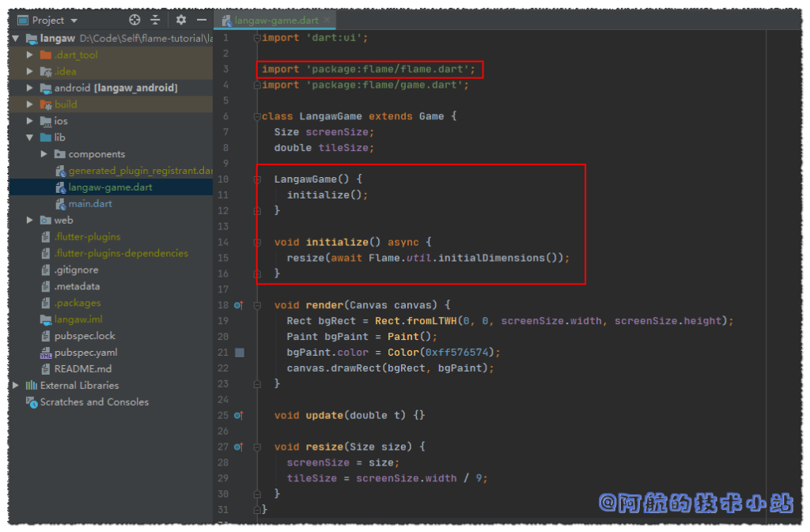The width and height of the screenshot is (810, 532).
Task: Open main.dart from project tree
Action: click(x=89, y=204)
